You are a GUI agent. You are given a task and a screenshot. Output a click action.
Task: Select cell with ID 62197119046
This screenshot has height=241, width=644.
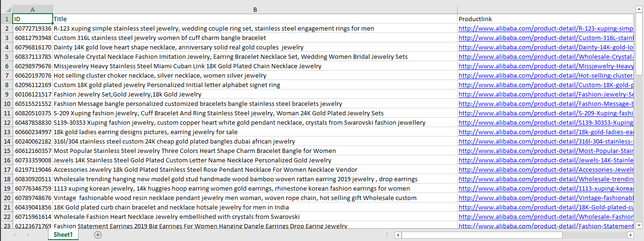pyautogui.click(x=32, y=169)
